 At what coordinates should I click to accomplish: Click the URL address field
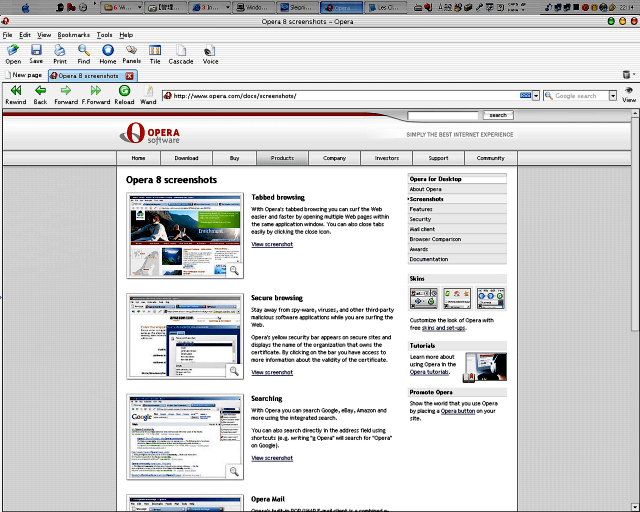coord(345,96)
